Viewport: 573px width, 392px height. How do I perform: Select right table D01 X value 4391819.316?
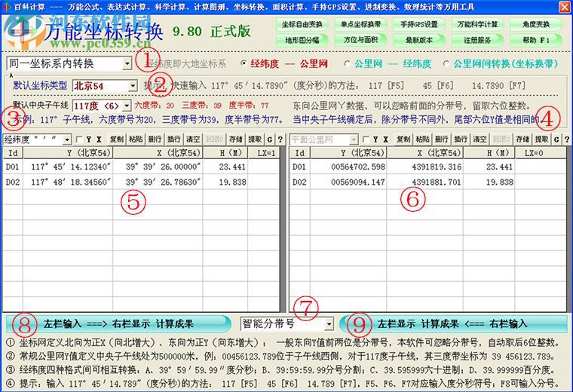[x=425, y=167]
